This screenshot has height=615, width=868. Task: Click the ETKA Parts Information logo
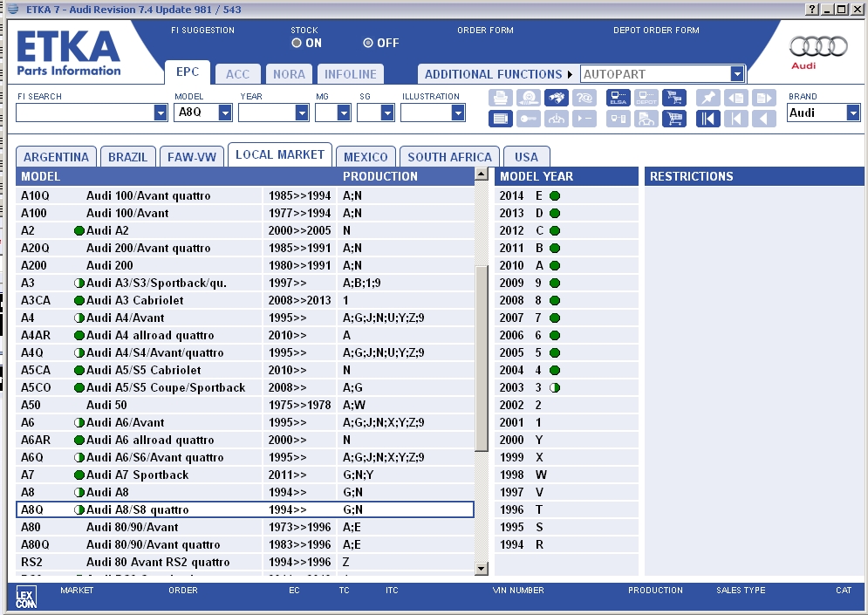[69, 52]
